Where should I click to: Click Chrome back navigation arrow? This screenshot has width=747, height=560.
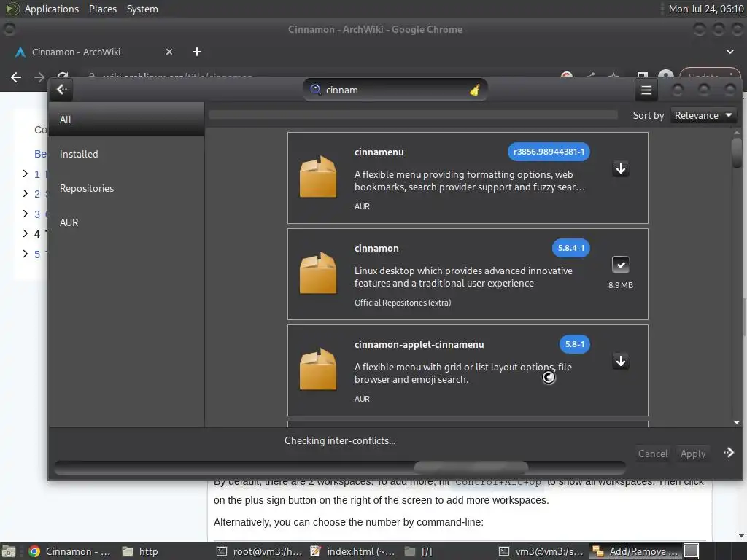coord(16,77)
